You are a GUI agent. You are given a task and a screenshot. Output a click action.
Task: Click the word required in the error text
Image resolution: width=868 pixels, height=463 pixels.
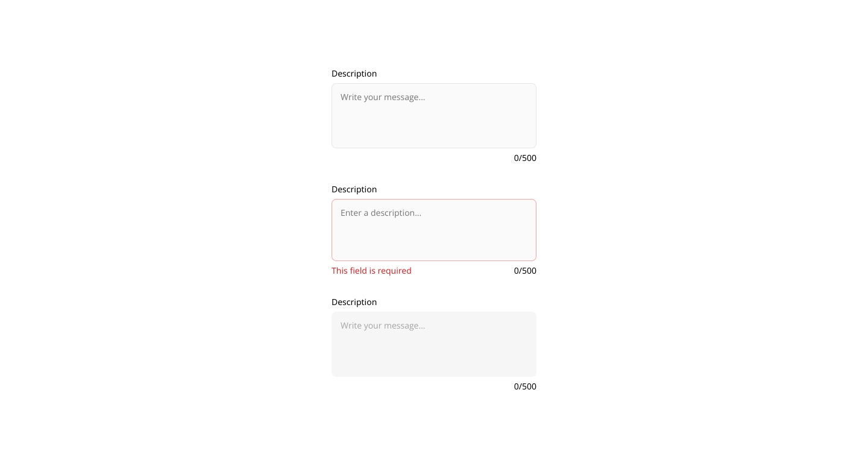[x=395, y=271]
